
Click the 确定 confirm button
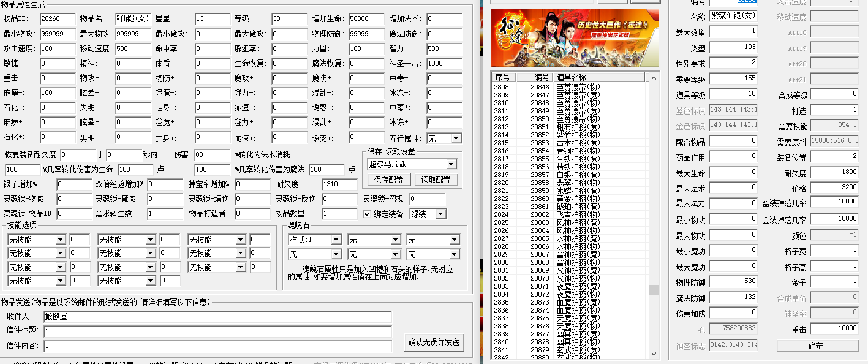pos(815,346)
